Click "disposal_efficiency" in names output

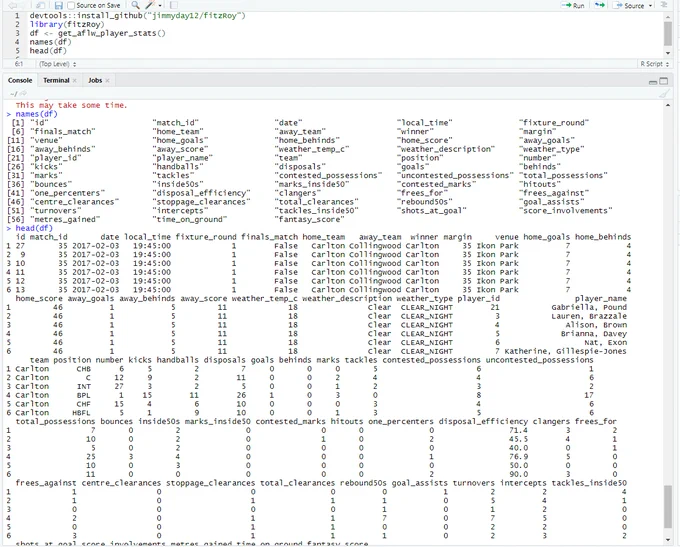pos(201,193)
